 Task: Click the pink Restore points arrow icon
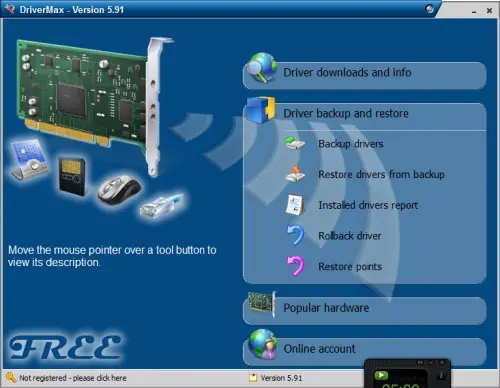pyautogui.click(x=295, y=265)
